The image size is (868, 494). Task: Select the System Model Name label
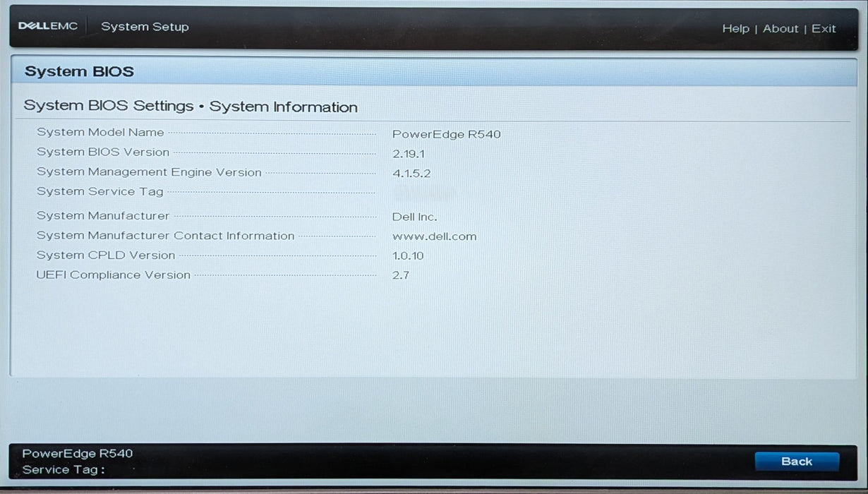[100, 133]
